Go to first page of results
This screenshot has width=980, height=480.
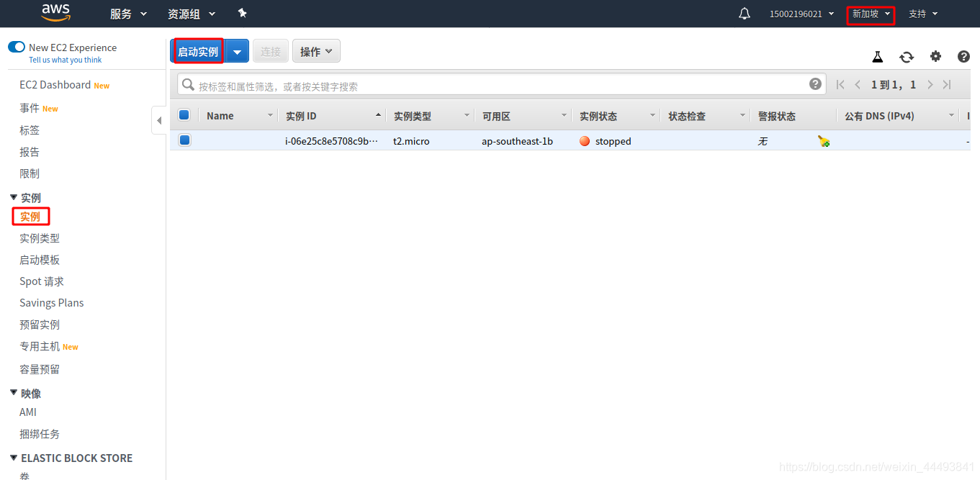pyautogui.click(x=840, y=85)
